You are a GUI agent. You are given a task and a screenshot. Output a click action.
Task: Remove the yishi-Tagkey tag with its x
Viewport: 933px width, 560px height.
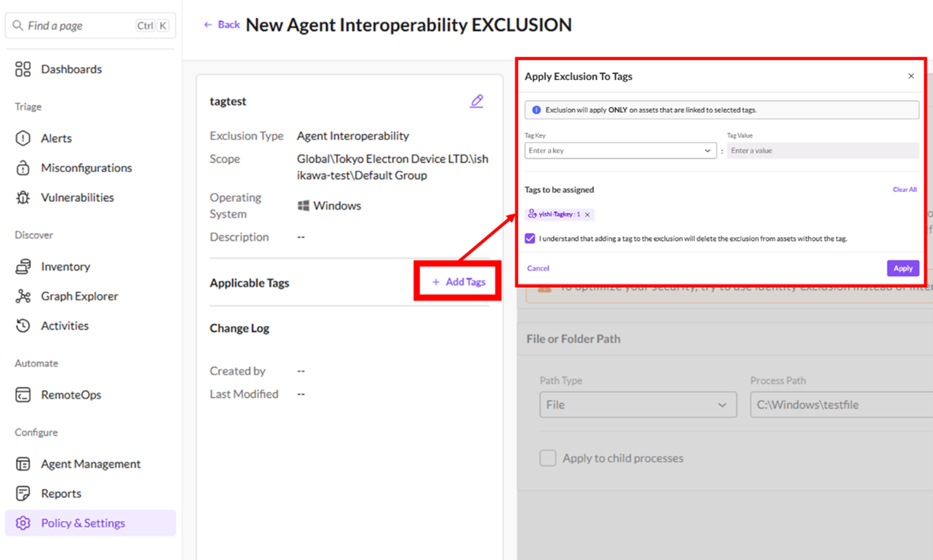(x=588, y=215)
